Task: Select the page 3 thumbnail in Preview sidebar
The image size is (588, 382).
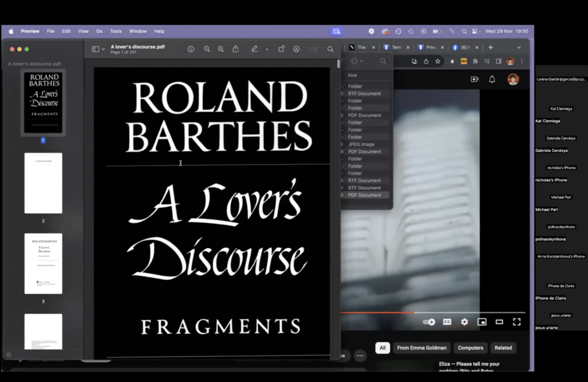Action: coord(43,264)
